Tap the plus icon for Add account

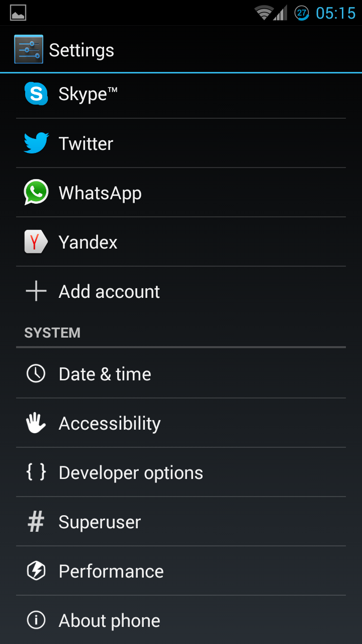coord(36,291)
